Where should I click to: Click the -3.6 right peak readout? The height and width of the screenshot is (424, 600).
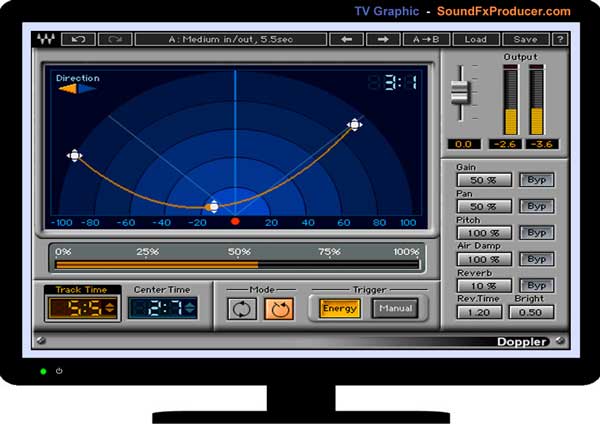542,144
